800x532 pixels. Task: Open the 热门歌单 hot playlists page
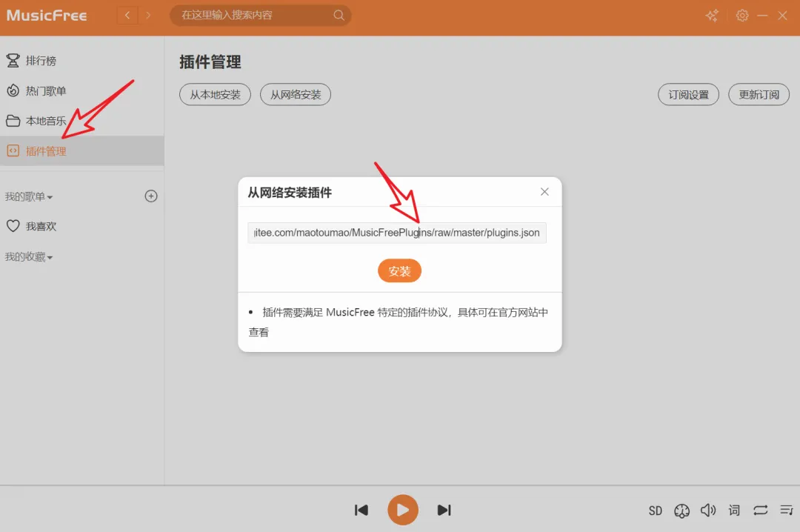tap(81, 91)
